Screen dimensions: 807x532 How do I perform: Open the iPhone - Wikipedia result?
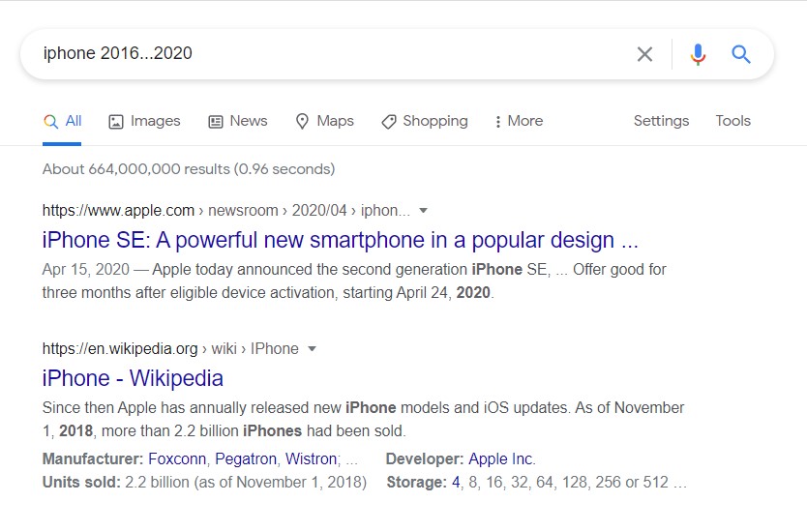tap(133, 378)
